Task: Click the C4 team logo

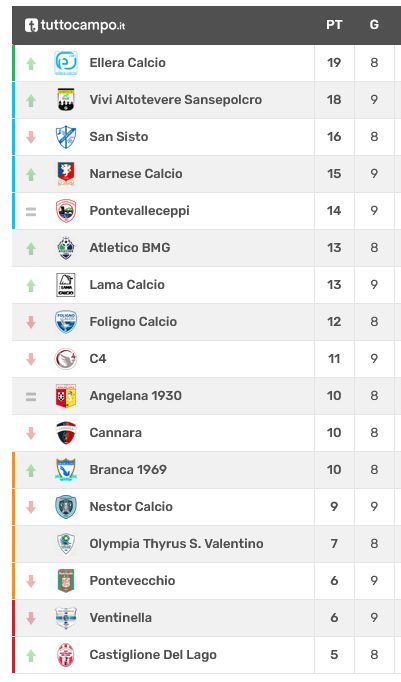Action: (66, 359)
